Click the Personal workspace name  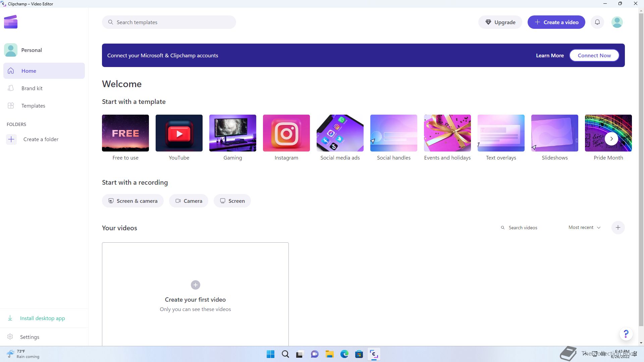tap(32, 50)
